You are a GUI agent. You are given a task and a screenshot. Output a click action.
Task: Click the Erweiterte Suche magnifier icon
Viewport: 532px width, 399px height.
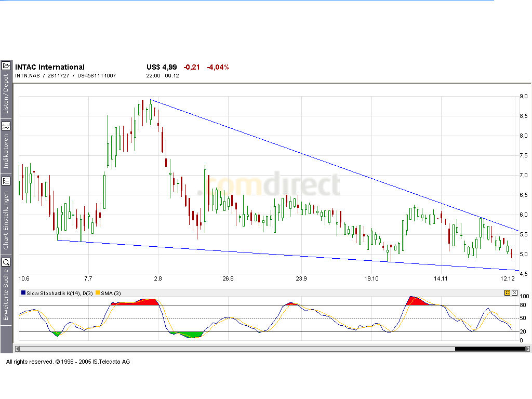[6, 262]
